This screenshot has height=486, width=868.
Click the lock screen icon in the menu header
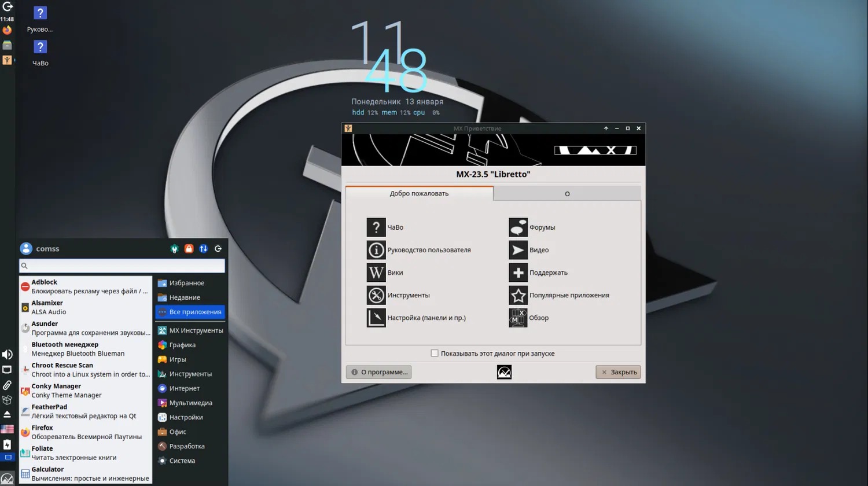pyautogui.click(x=189, y=249)
